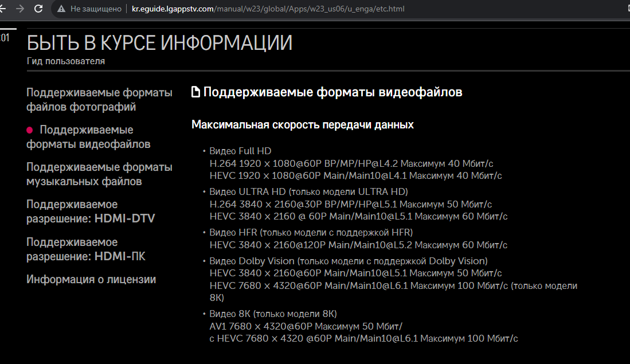
Task: Open "Поддерживаемые форматы музыкальных файлов" section
Action: coord(99,174)
